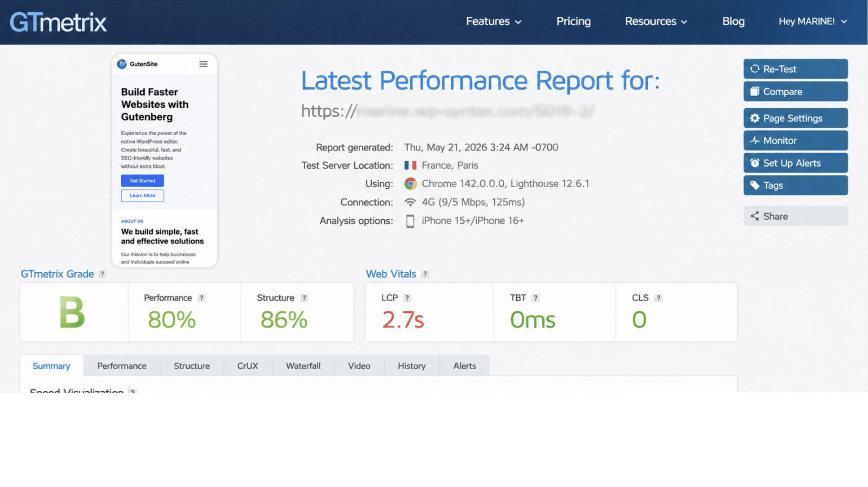The height and width of the screenshot is (487, 868).
Task: Click the France flag icon
Action: coord(410,165)
